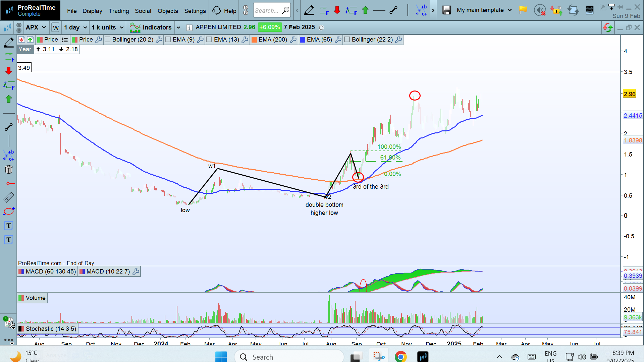Toggle the muted speaker sound icon
This screenshot has height=362, width=644.
[x=540, y=10]
